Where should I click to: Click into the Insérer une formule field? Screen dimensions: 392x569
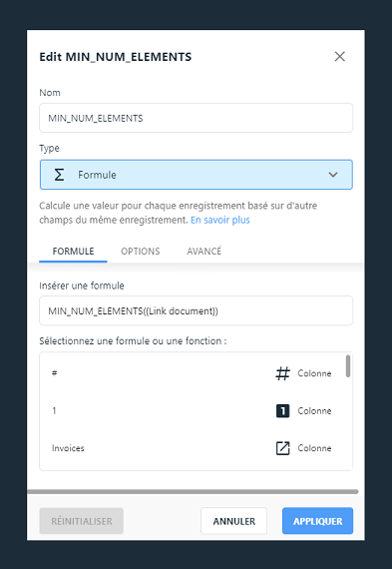196,310
